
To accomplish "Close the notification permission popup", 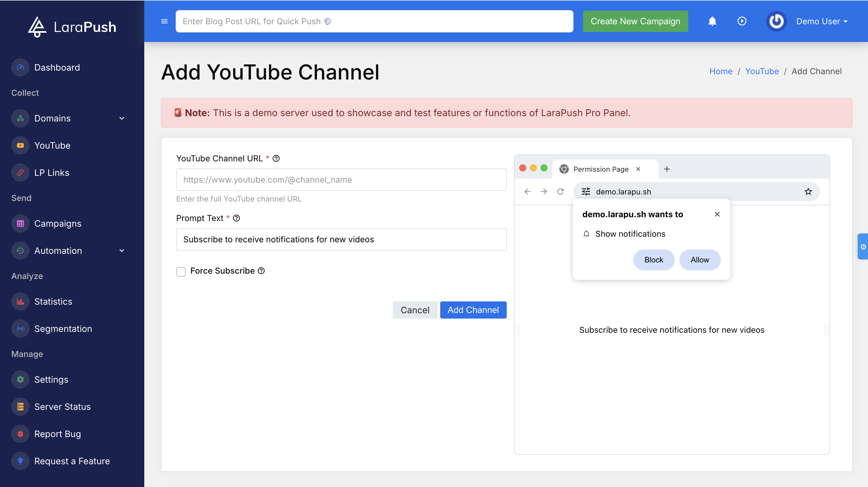I will (x=717, y=214).
